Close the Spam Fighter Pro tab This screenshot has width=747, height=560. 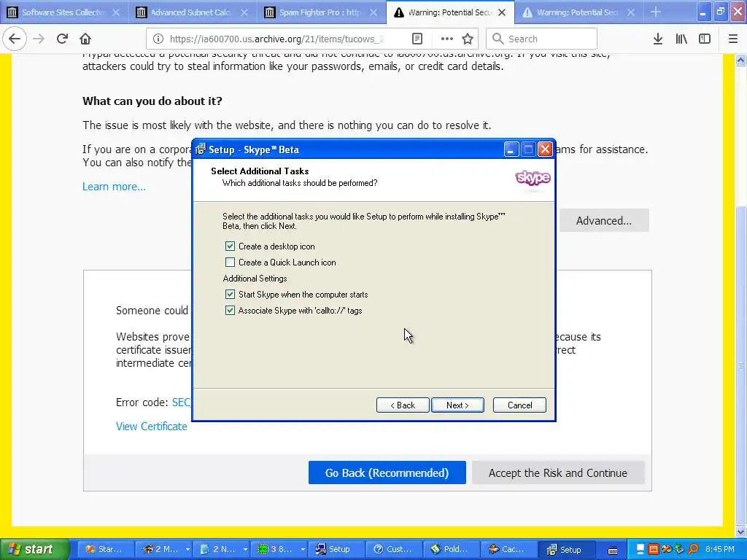click(373, 12)
